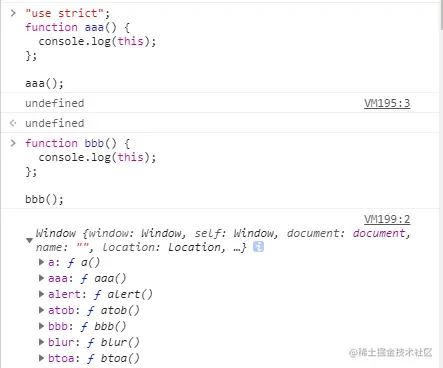Click the '"use strict";' line of code
Image resolution: width=443 pixels, height=368 pixels.
(x=67, y=13)
